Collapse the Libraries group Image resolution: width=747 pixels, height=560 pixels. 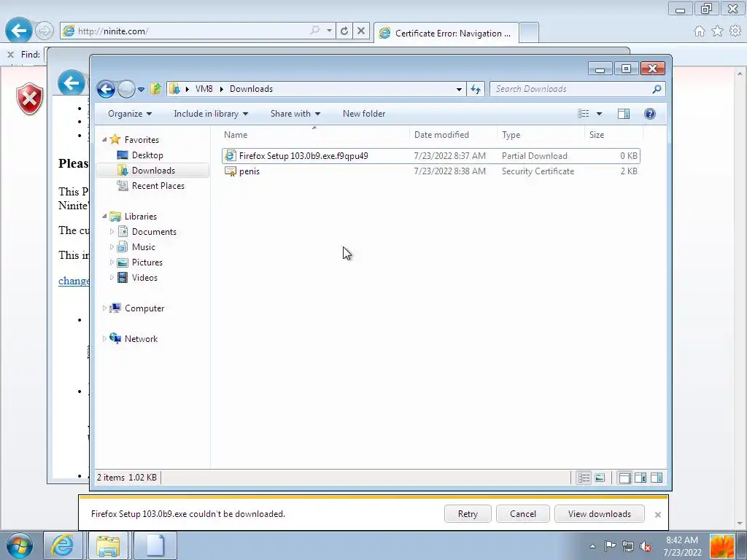tap(104, 216)
